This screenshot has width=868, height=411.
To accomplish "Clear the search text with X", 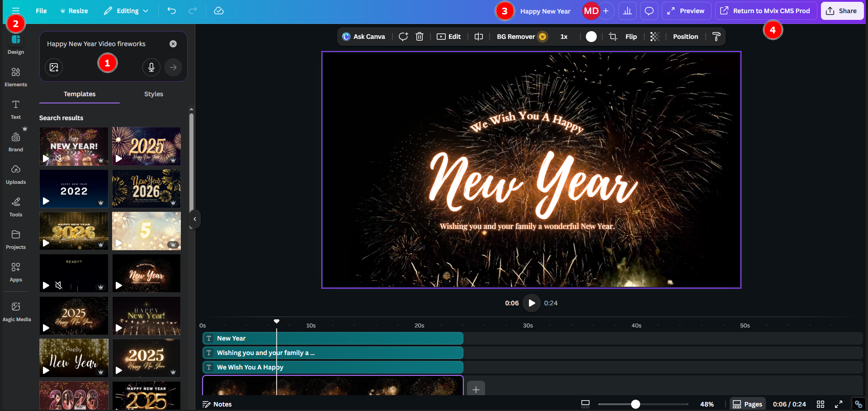I will (173, 44).
